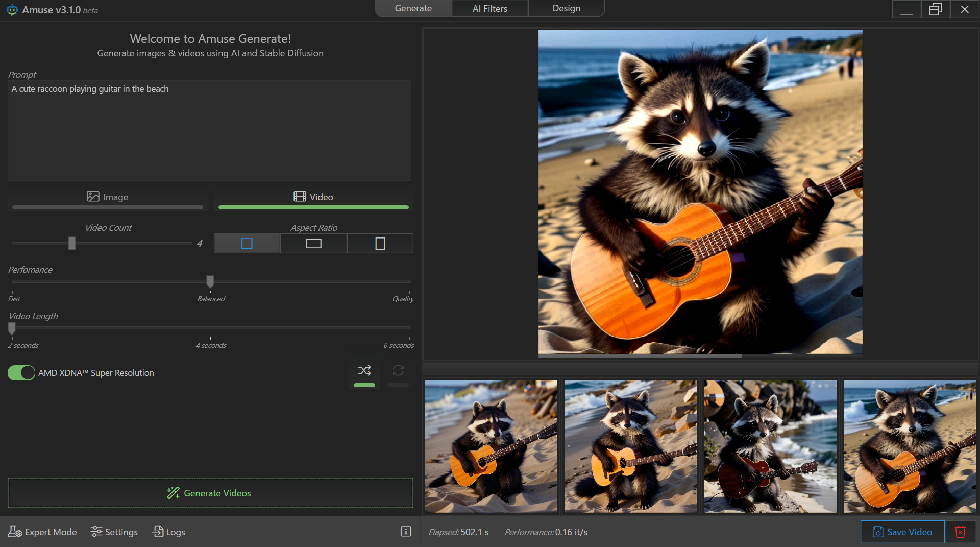The height and width of the screenshot is (547, 980).
Task: Open the Design tab
Action: click(x=566, y=8)
